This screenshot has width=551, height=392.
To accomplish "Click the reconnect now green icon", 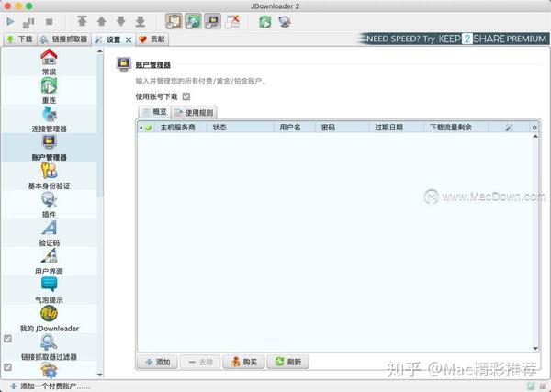I will click(265, 22).
